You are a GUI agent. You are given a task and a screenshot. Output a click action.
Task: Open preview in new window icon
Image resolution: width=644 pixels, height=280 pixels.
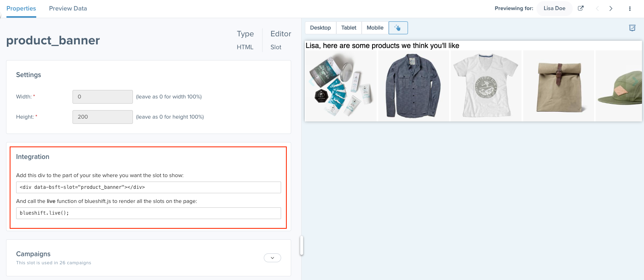pyautogui.click(x=580, y=8)
